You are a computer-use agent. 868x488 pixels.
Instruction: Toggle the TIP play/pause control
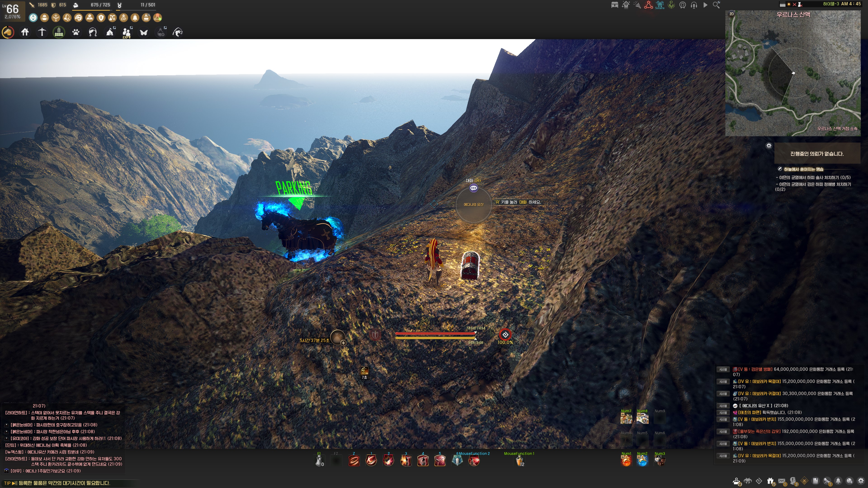tap(14, 483)
